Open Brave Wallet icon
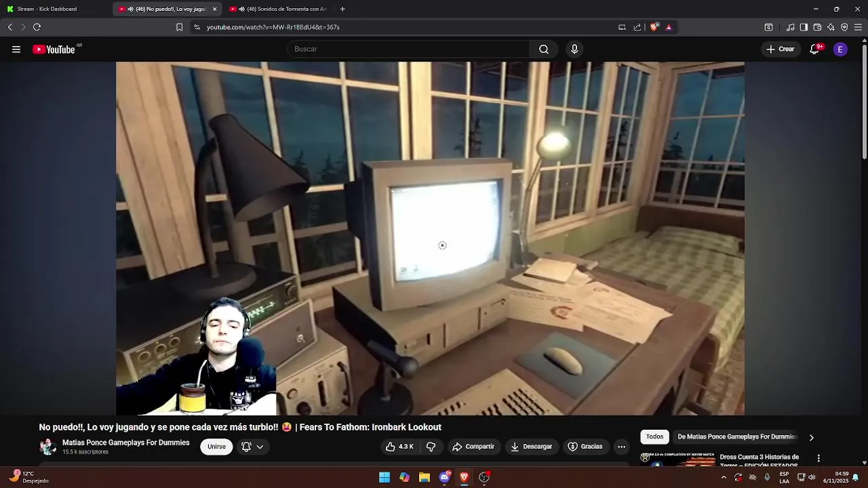 point(817,27)
